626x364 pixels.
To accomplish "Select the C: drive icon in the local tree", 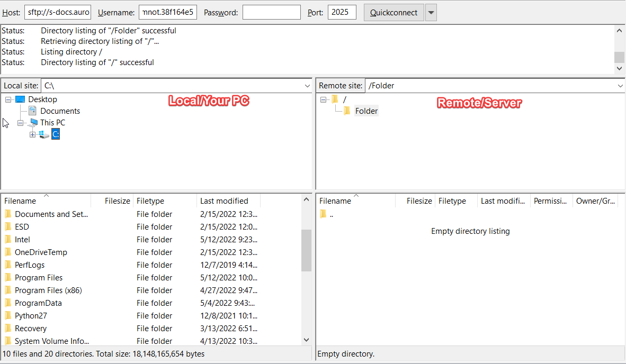I will coord(56,134).
